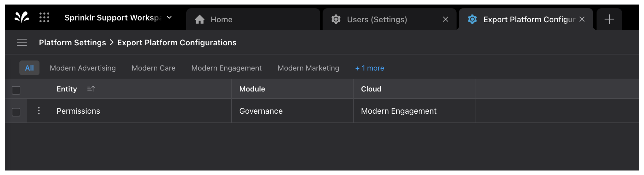Click the Module column header
This screenshot has width=644, height=175.
(252, 89)
